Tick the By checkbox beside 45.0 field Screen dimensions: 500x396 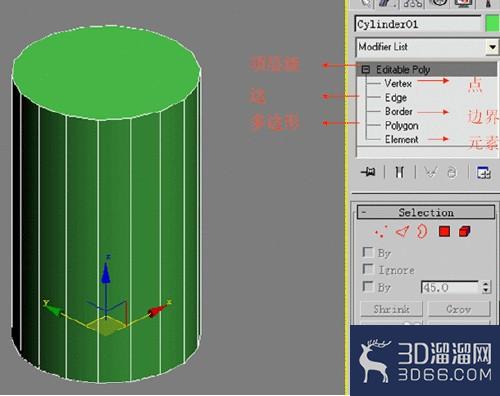tap(368, 286)
